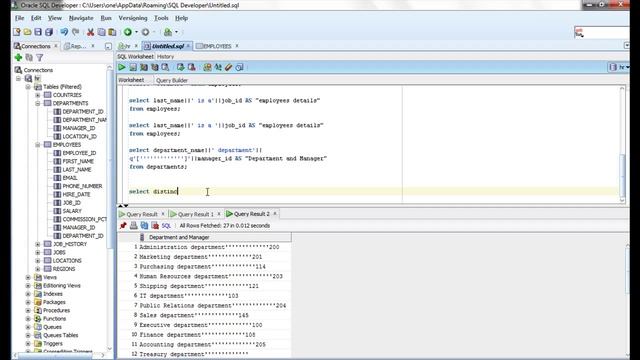Open an Unshared SQL Worksheet icon

(x=207, y=67)
